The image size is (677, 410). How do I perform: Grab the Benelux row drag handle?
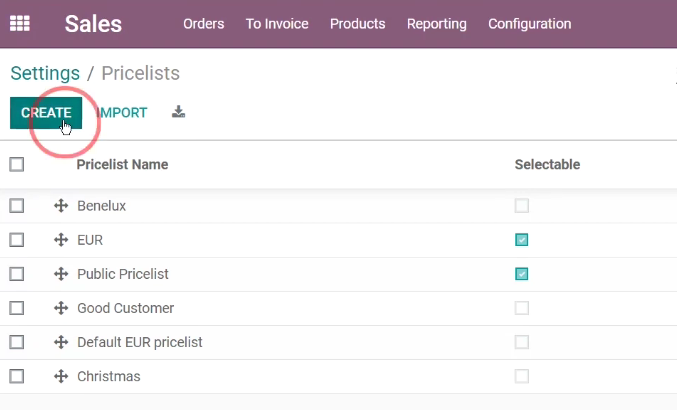click(x=61, y=206)
